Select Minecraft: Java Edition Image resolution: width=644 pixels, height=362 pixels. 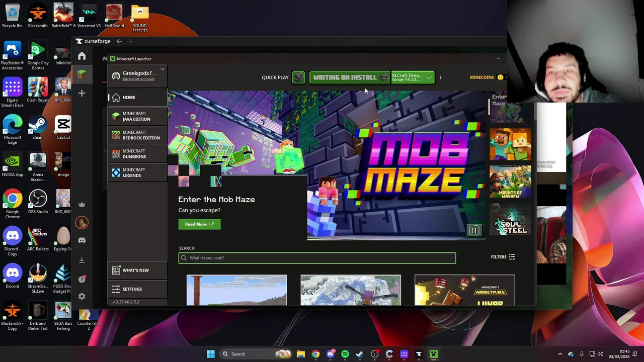[137, 116]
